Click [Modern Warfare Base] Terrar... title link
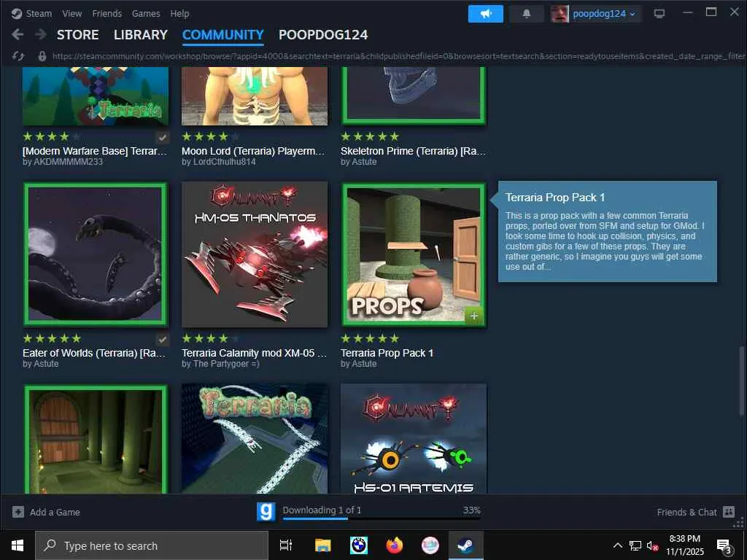 95,151
